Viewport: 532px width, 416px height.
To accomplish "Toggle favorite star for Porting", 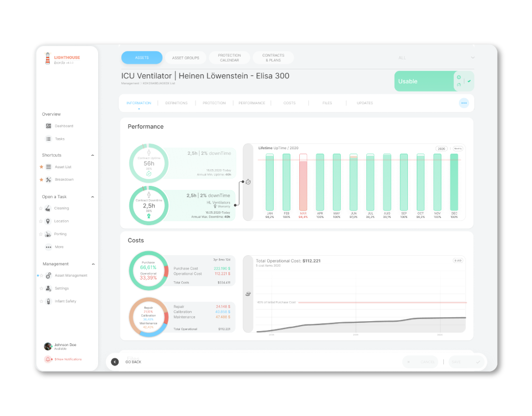I will coord(40,234).
